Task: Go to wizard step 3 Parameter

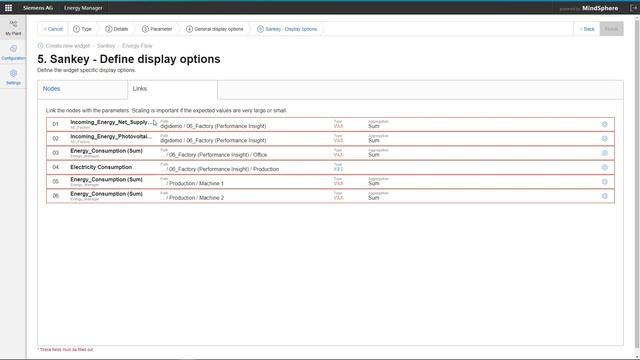Action: 157,29
